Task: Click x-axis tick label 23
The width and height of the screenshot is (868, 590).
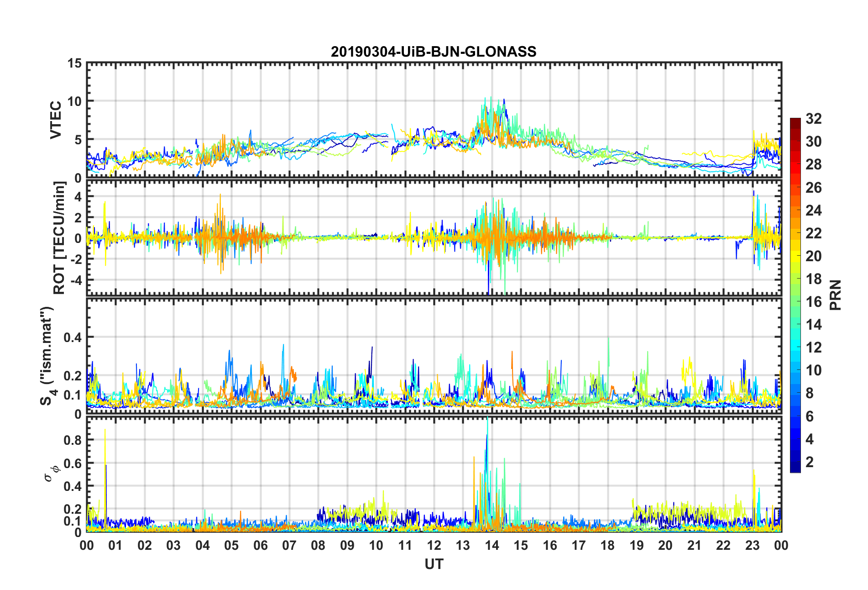Action: pyautogui.click(x=752, y=546)
